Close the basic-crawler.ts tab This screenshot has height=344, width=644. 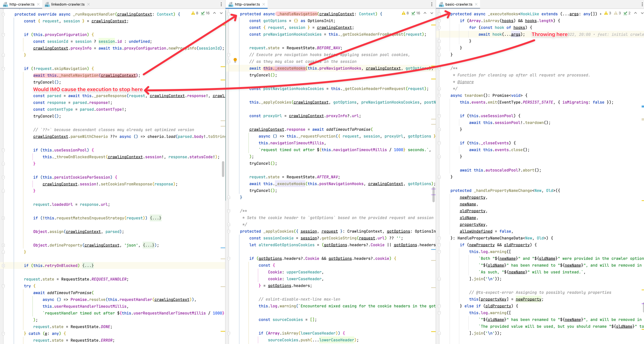coord(476,4)
